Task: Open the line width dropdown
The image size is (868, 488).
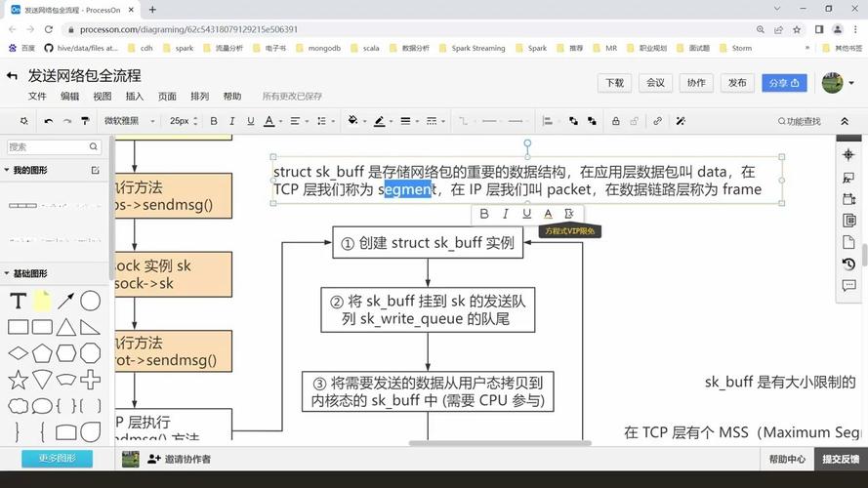Action: click(408, 121)
